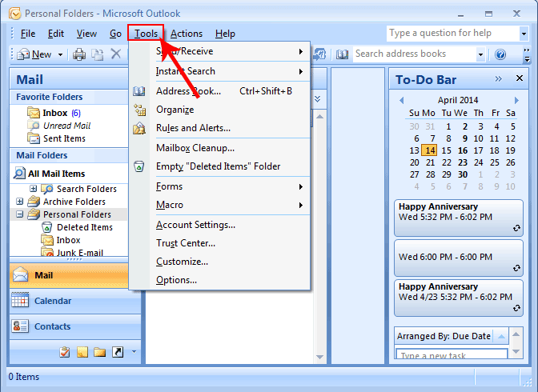Screen dimensions: 538x392
Task: Click the task list scroll up arrow
Action: [x=516, y=334]
